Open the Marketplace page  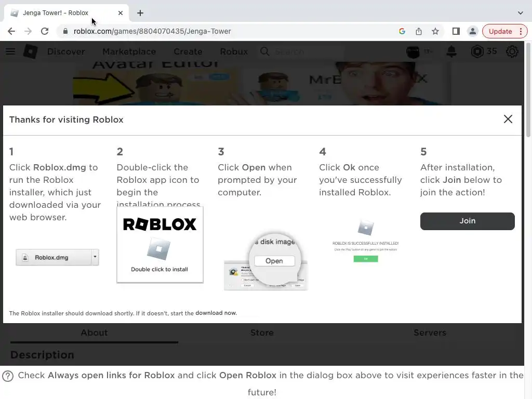pyautogui.click(x=129, y=51)
